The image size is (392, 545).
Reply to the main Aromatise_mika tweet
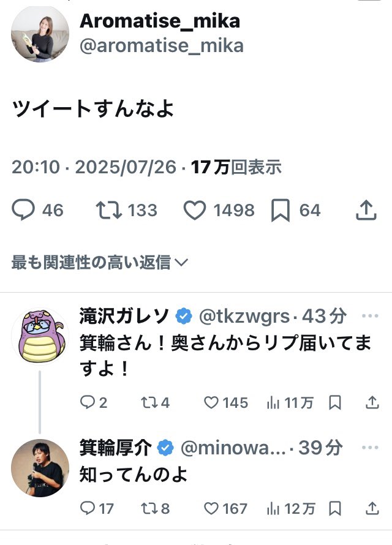(x=23, y=211)
